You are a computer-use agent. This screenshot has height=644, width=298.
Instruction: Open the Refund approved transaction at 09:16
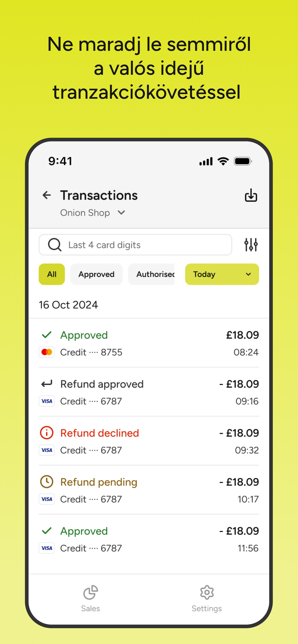click(x=149, y=392)
